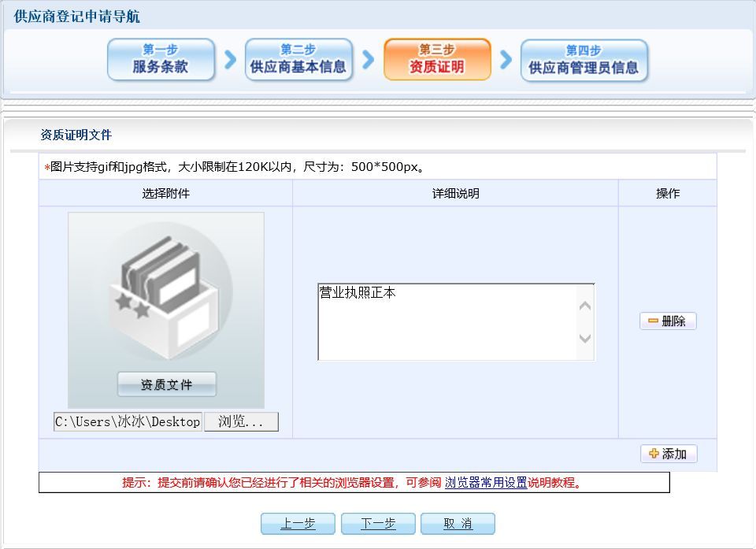Click the text area's scroll down arrow
This screenshot has height=549, width=756.
click(x=585, y=339)
